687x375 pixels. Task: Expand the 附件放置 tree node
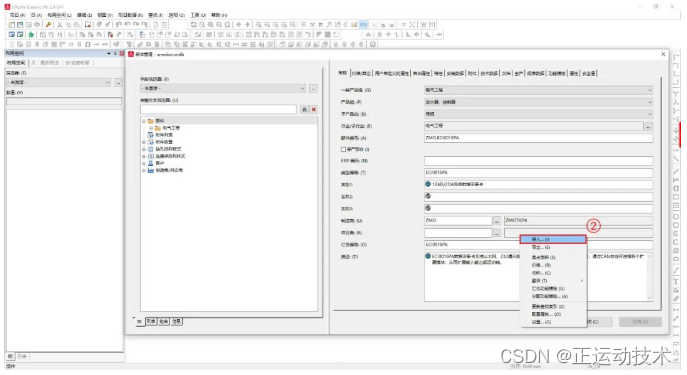(144, 142)
